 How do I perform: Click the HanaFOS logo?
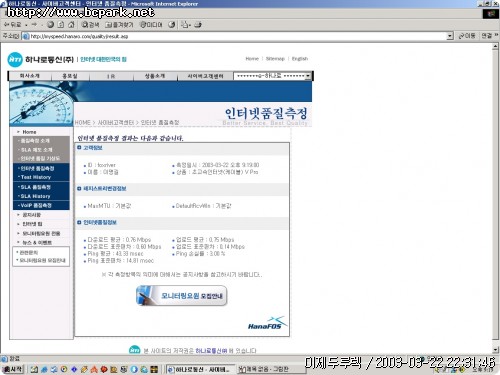coord(267,323)
